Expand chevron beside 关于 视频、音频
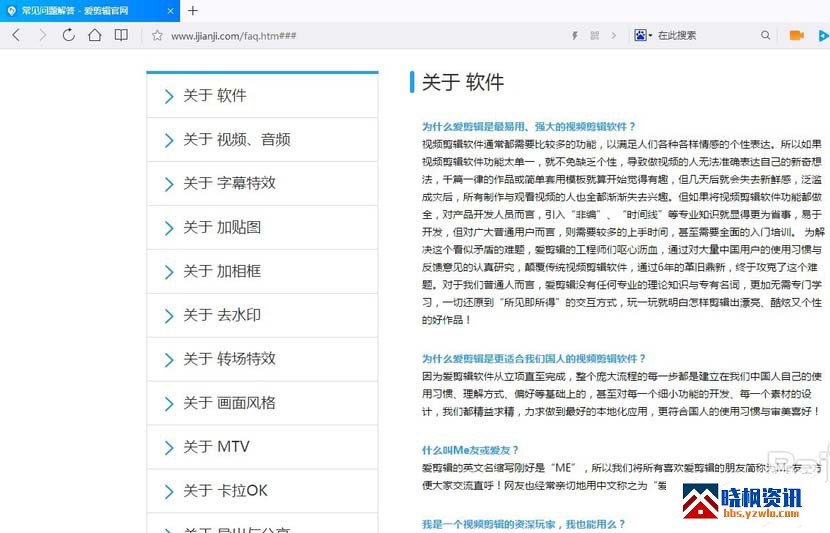Image resolution: width=830 pixels, height=533 pixels. click(x=169, y=140)
